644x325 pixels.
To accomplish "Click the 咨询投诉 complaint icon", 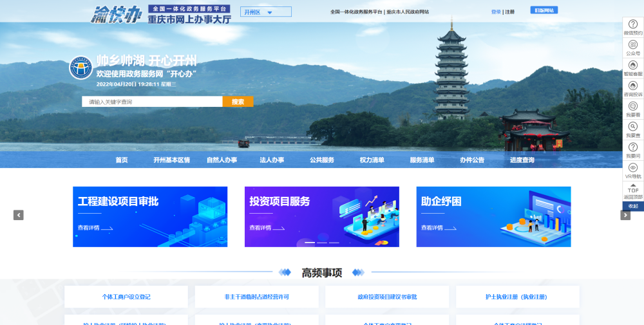I will pyautogui.click(x=632, y=89).
